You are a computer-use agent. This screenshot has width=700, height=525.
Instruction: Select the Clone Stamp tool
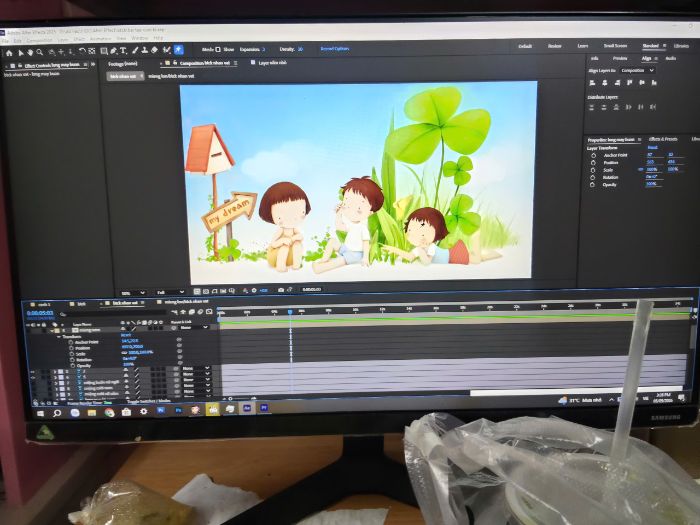144,50
